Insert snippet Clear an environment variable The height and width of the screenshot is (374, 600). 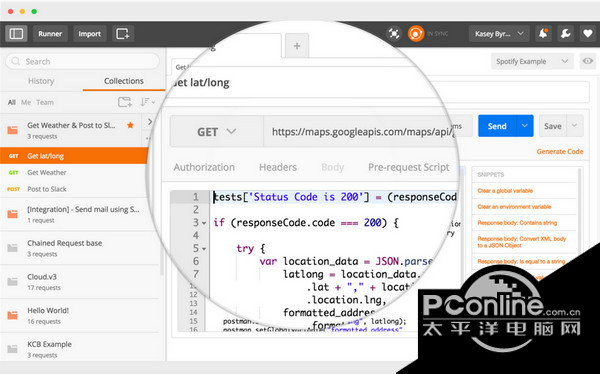click(514, 207)
